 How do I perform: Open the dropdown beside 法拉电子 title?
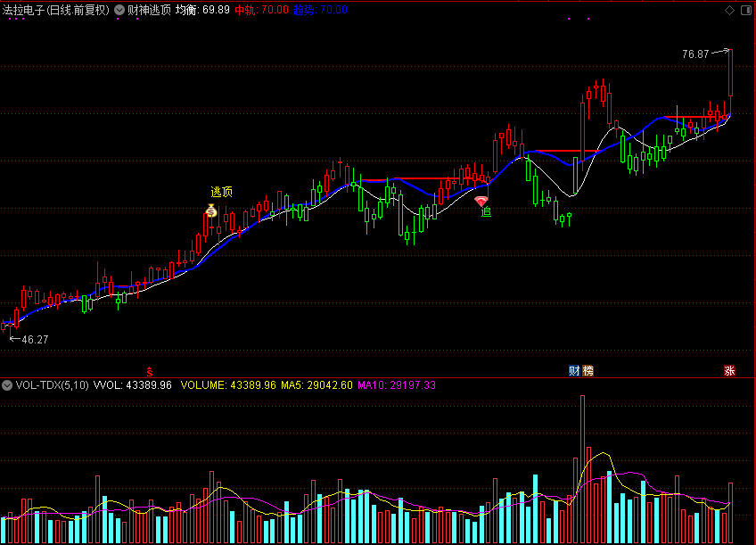point(119,10)
